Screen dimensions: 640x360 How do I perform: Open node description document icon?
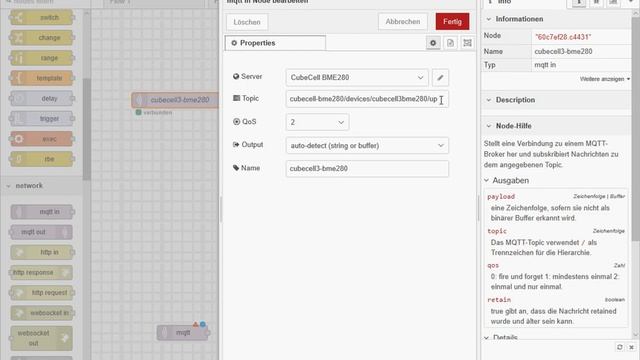(x=450, y=43)
